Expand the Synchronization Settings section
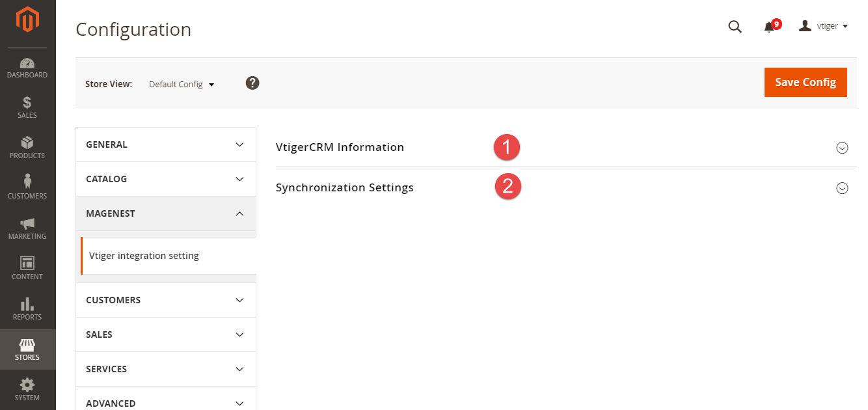 tap(842, 188)
